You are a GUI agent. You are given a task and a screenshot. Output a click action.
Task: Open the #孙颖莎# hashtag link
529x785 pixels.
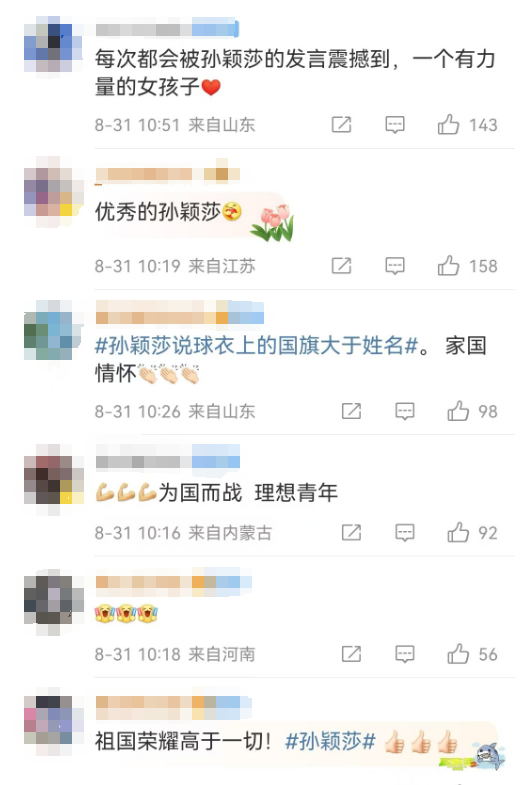330,741
